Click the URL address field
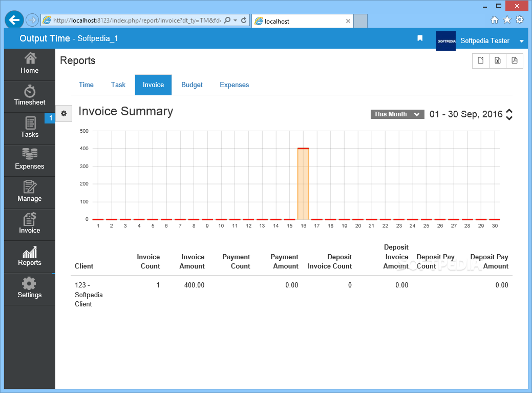This screenshot has width=532, height=393. pos(137,20)
